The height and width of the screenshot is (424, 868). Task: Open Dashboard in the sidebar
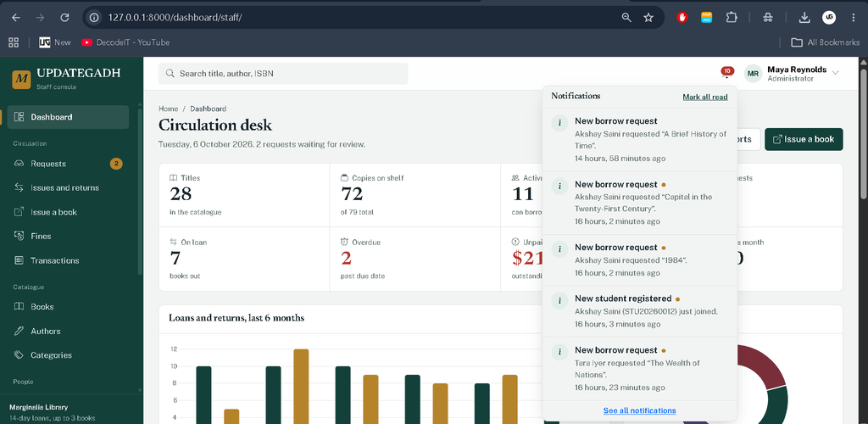[68, 117]
